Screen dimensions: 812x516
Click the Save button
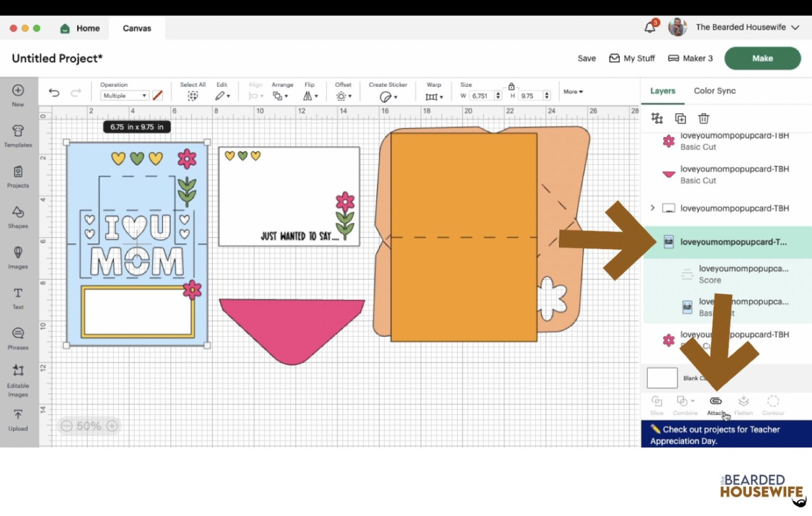click(586, 58)
